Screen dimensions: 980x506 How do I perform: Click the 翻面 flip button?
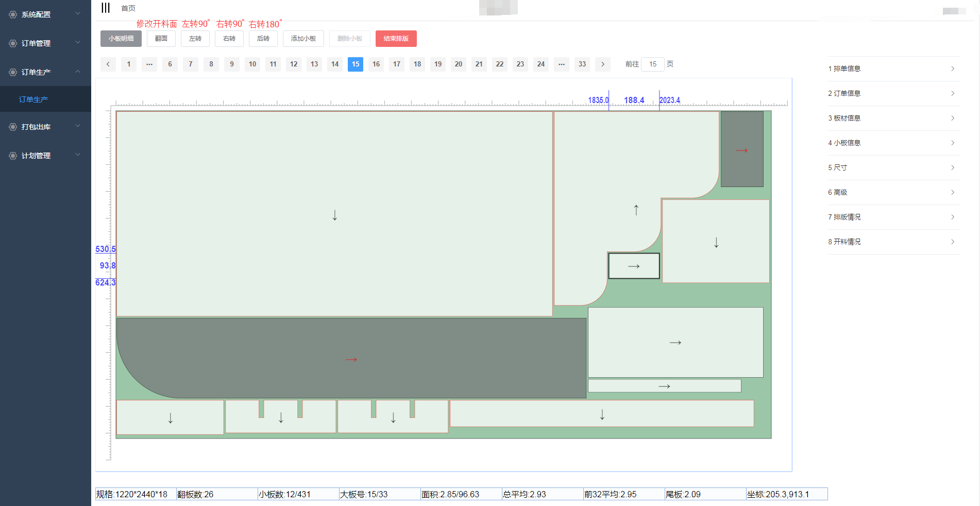[x=161, y=39]
